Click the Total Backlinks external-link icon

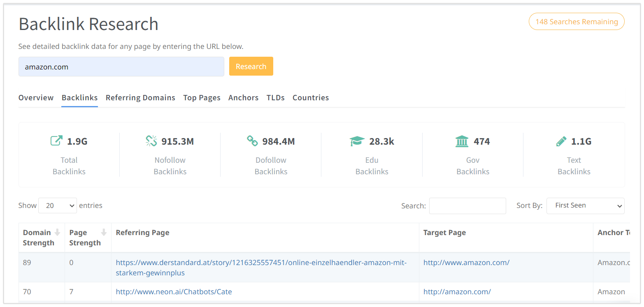click(56, 141)
